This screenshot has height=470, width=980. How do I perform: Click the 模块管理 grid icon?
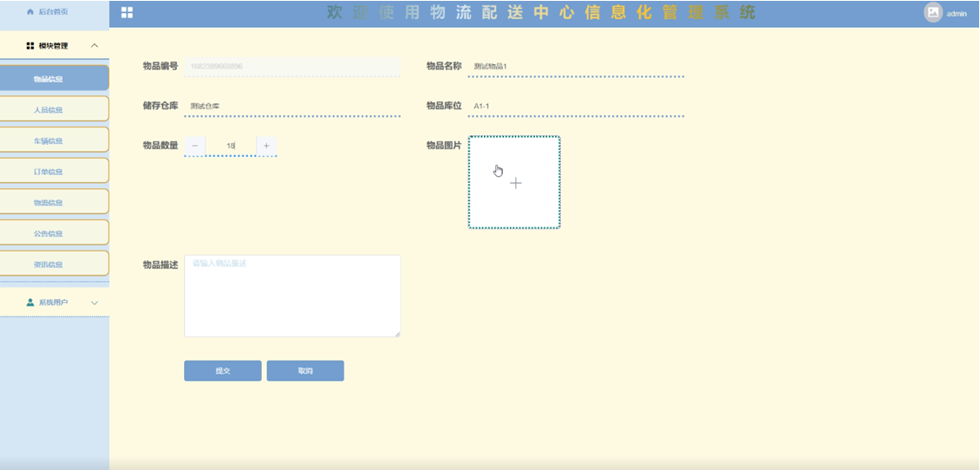click(x=30, y=46)
